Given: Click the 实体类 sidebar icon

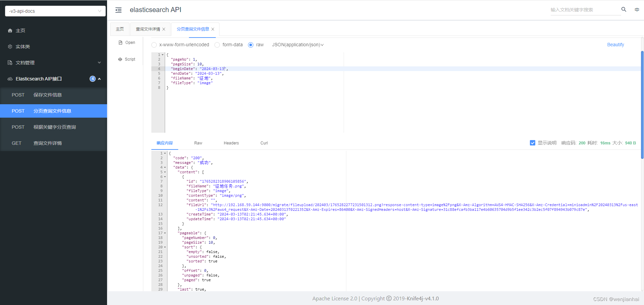Looking at the screenshot, I should pos(10,47).
